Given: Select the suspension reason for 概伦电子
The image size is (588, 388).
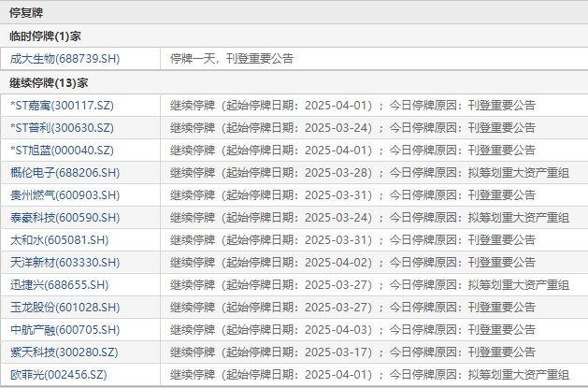Looking at the screenshot, I should (x=369, y=173).
